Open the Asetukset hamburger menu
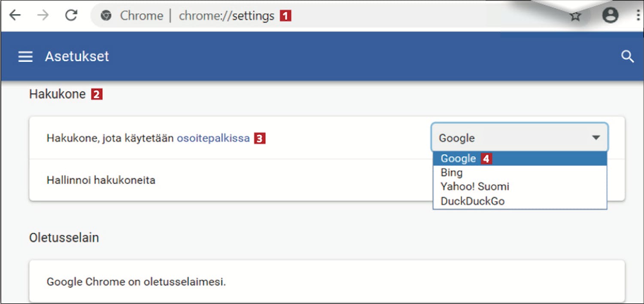Viewport: 644px width, 304px height. [25, 56]
